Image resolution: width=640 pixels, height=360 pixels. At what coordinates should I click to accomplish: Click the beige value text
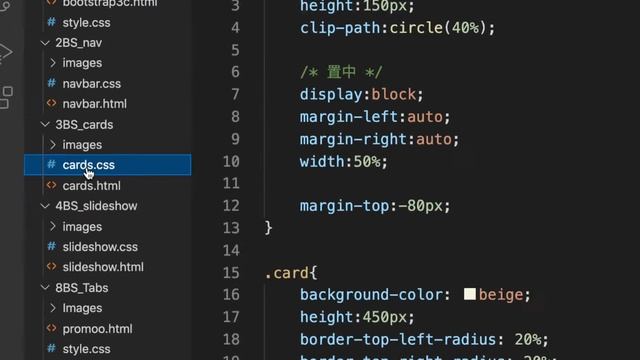point(501,295)
